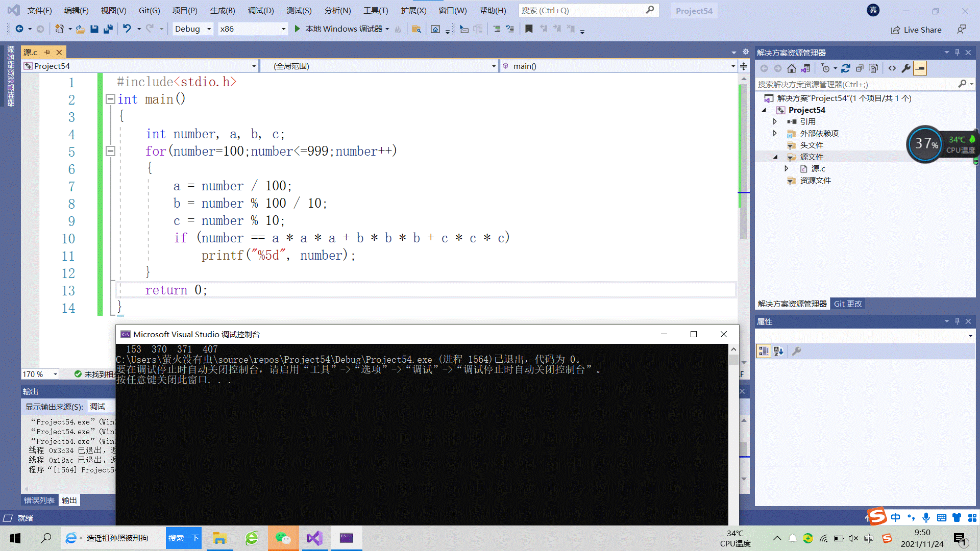Toggle pin on the 源.c tab
Screen dimensions: 980x551
click(x=47, y=52)
